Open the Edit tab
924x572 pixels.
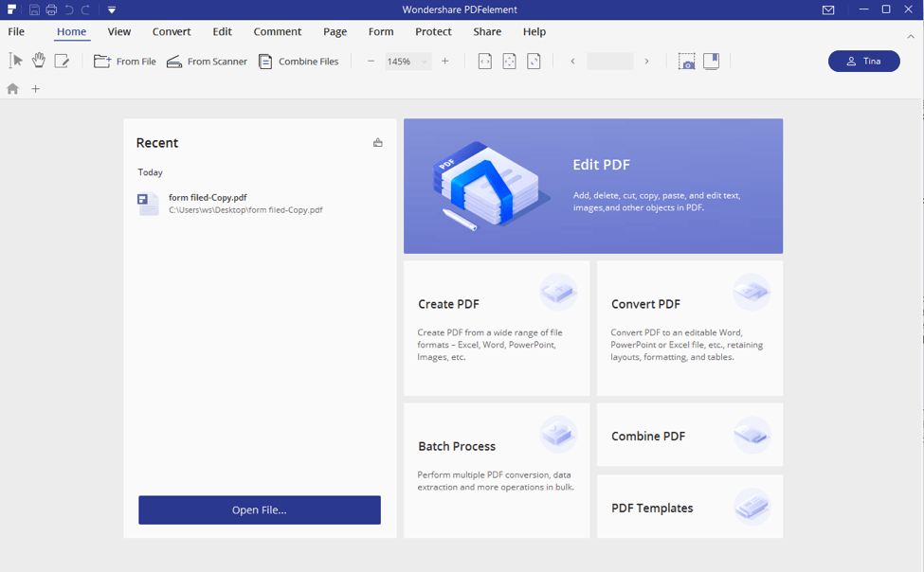click(222, 32)
